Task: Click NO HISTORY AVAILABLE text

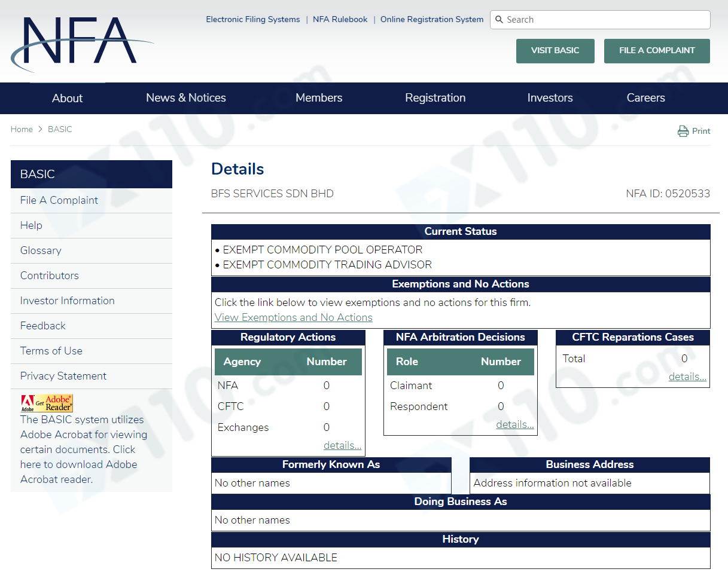Action: 276,558
